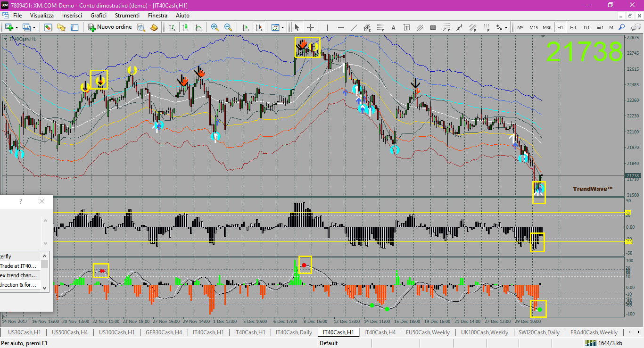
Task: Switch timeframe to M30
Action: click(x=547, y=27)
